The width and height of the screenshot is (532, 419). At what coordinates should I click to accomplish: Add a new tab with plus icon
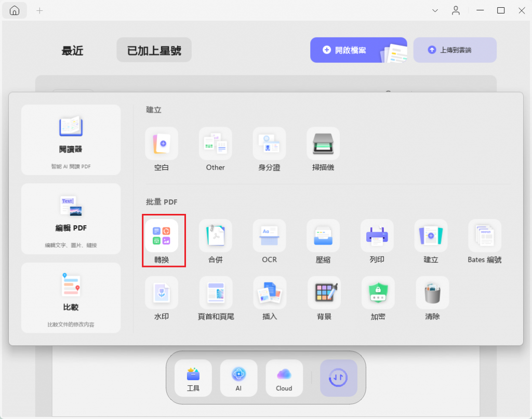pyautogui.click(x=39, y=11)
